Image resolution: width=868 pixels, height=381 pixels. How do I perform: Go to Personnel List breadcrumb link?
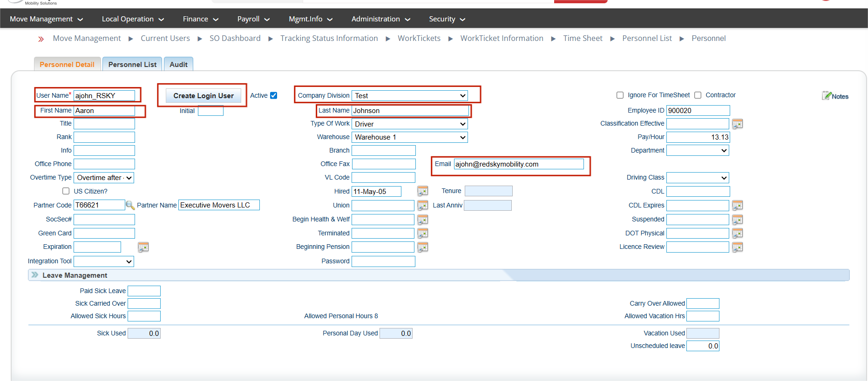(x=647, y=38)
